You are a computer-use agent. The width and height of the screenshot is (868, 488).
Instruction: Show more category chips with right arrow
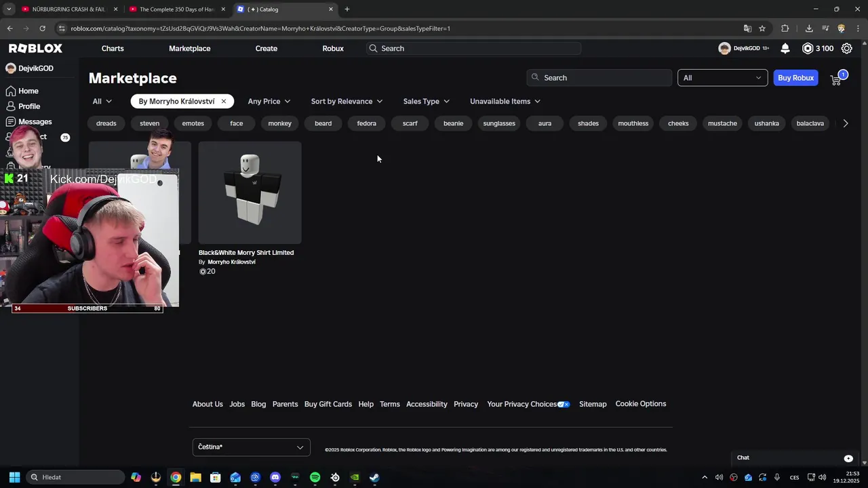pyautogui.click(x=845, y=123)
